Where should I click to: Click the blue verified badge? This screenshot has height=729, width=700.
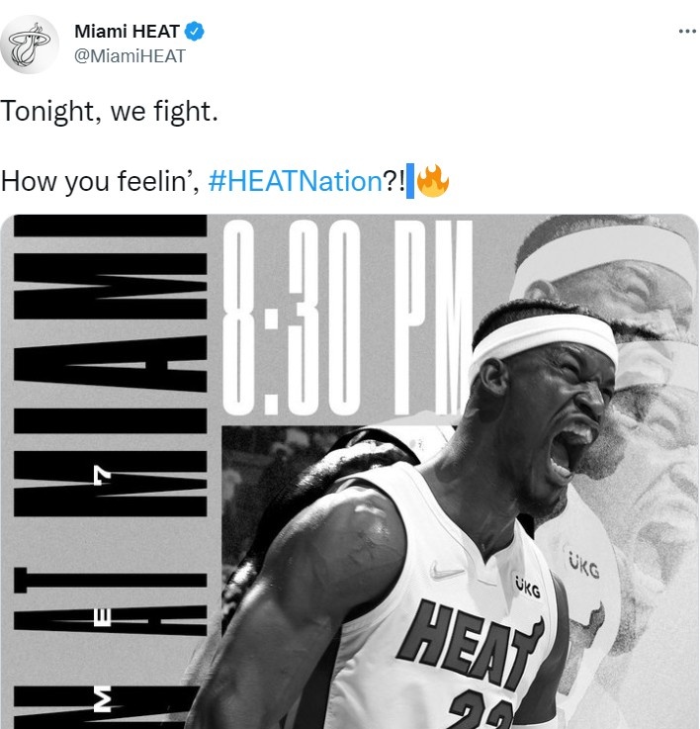coord(195,32)
